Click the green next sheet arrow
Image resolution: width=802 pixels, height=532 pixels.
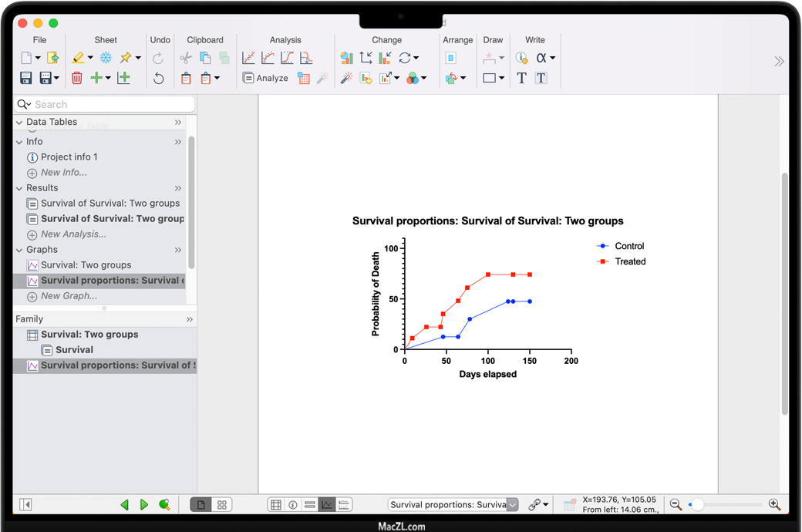tap(144, 505)
